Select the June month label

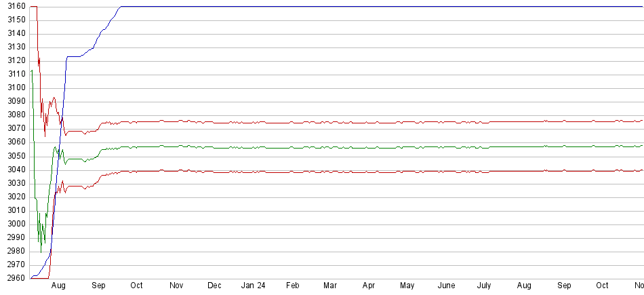(446, 287)
